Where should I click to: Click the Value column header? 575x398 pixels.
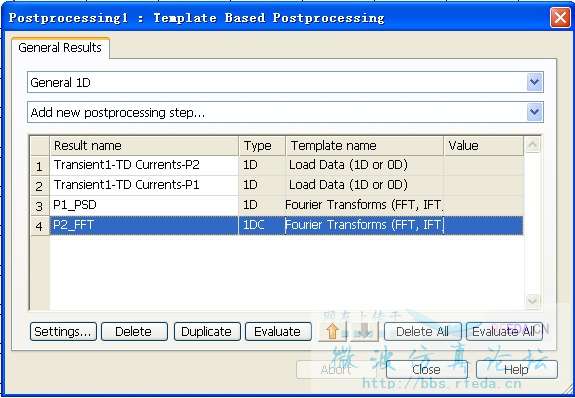coord(484,146)
